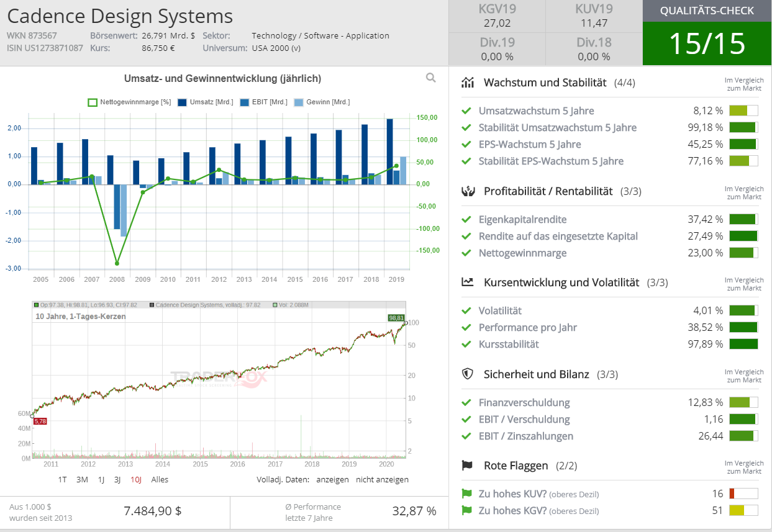Click Zu hohes KGV? yellow comparison bar
The image size is (772, 532).
743,511
